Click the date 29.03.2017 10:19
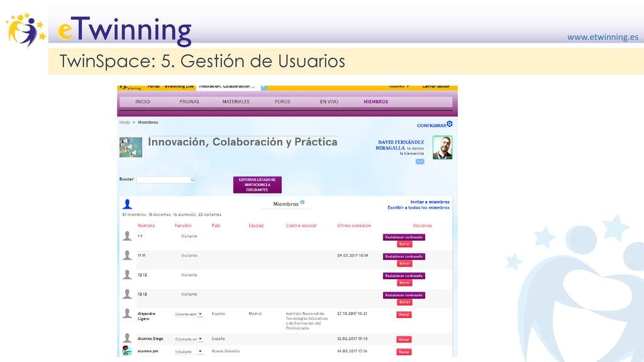The height and width of the screenshot is (362, 644). coord(352,256)
